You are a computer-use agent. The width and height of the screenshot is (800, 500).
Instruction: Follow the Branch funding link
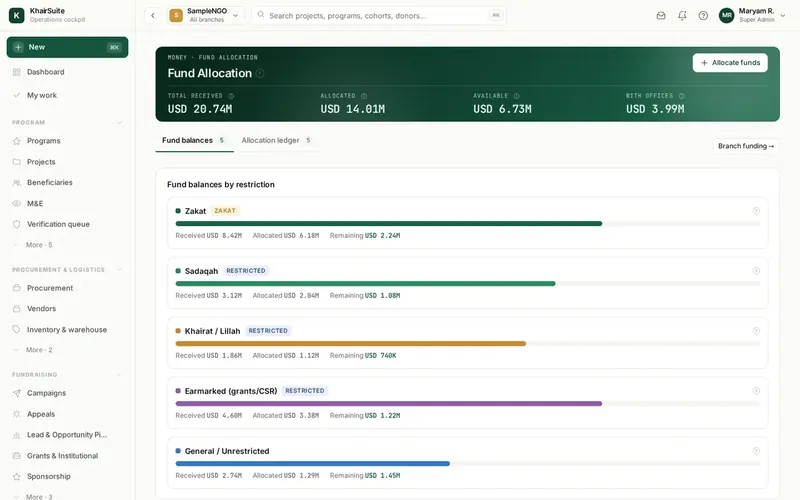tap(746, 146)
